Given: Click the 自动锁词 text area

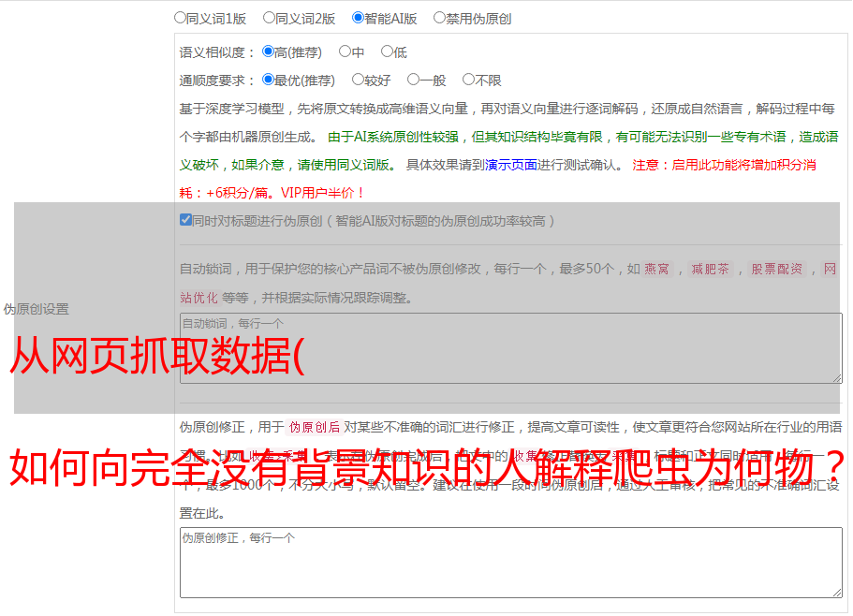Looking at the screenshot, I should tap(511, 348).
